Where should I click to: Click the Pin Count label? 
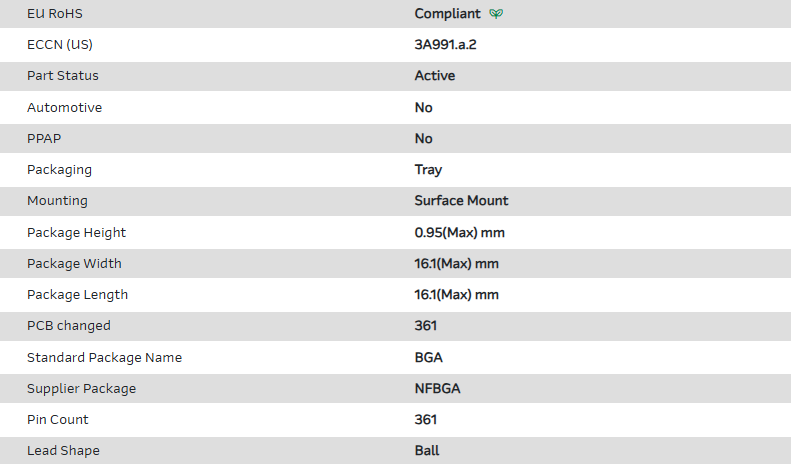point(58,420)
